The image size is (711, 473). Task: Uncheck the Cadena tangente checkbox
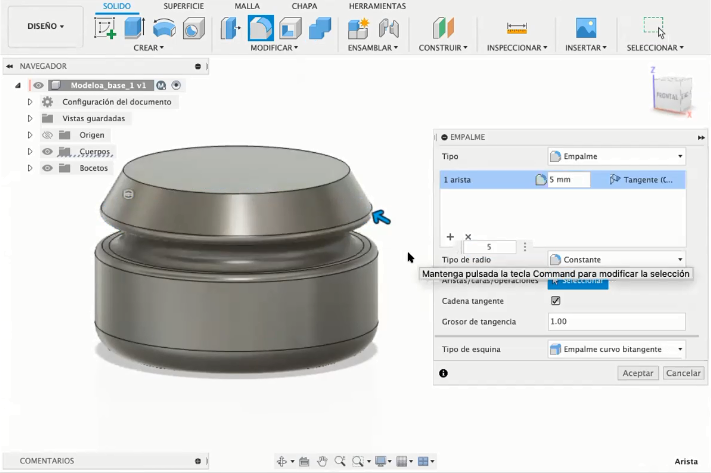click(x=556, y=300)
